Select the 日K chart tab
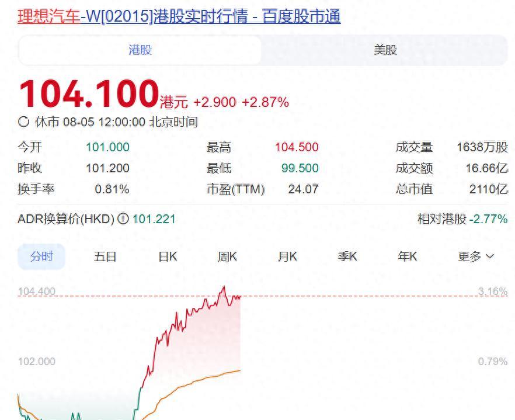This screenshot has width=515, height=420. tap(168, 256)
